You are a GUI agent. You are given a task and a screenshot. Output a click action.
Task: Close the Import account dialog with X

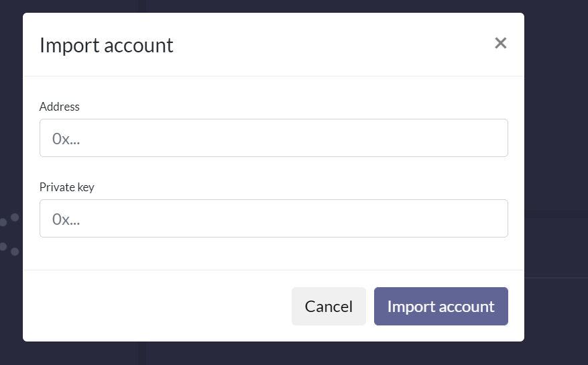coord(500,43)
